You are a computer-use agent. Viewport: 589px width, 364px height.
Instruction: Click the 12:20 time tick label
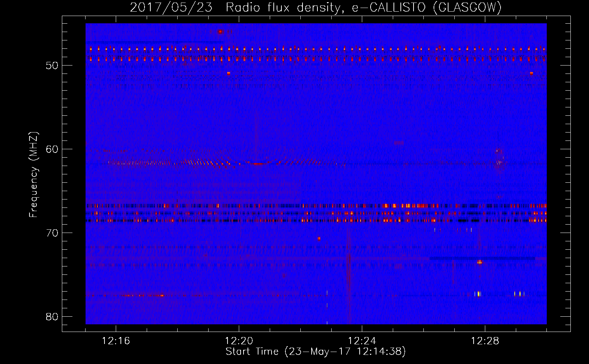tap(239, 341)
